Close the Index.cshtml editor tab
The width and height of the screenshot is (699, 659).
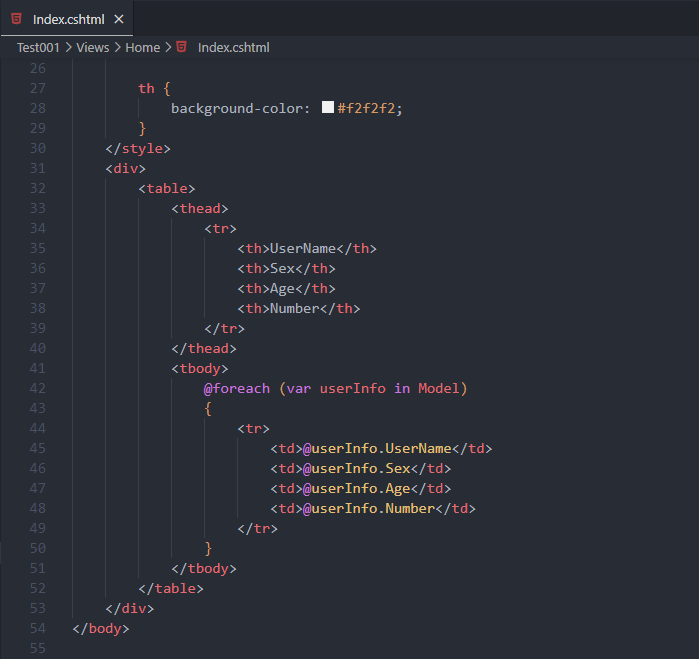tap(119, 19)
